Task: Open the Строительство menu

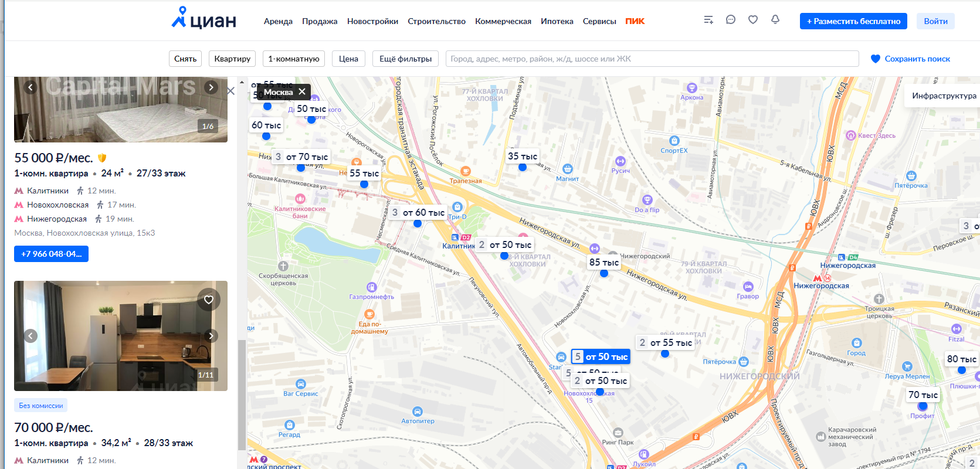Action: point(437,21)
